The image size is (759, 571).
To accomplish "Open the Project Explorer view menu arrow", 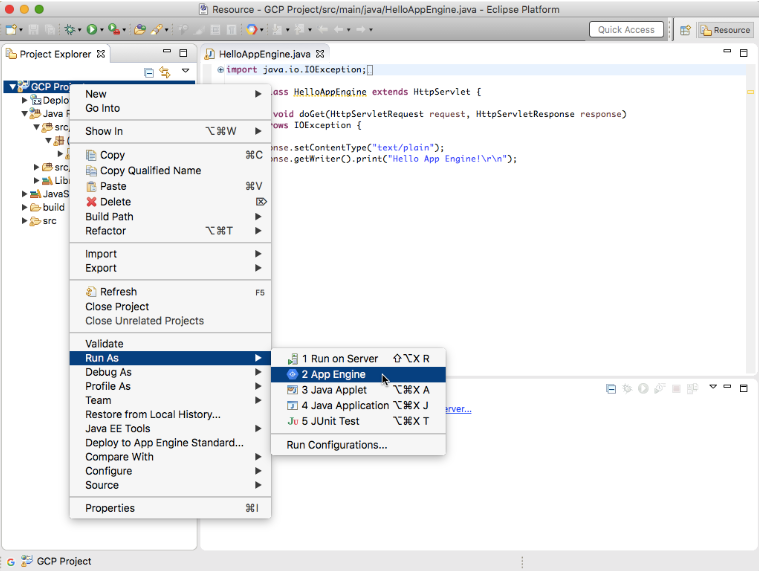I will point(185,71).
